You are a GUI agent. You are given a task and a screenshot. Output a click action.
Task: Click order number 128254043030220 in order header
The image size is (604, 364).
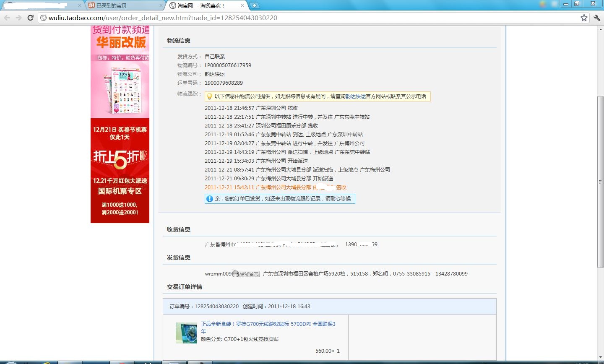216,307
